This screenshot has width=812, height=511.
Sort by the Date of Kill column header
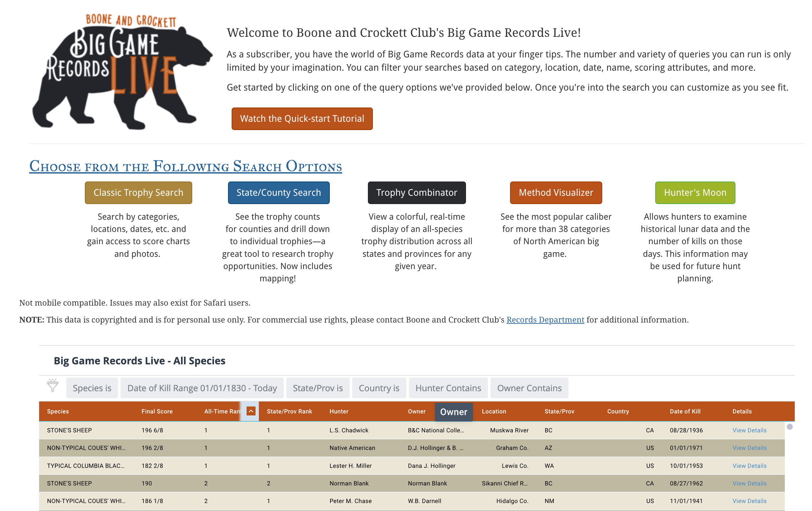click(685, 411)
